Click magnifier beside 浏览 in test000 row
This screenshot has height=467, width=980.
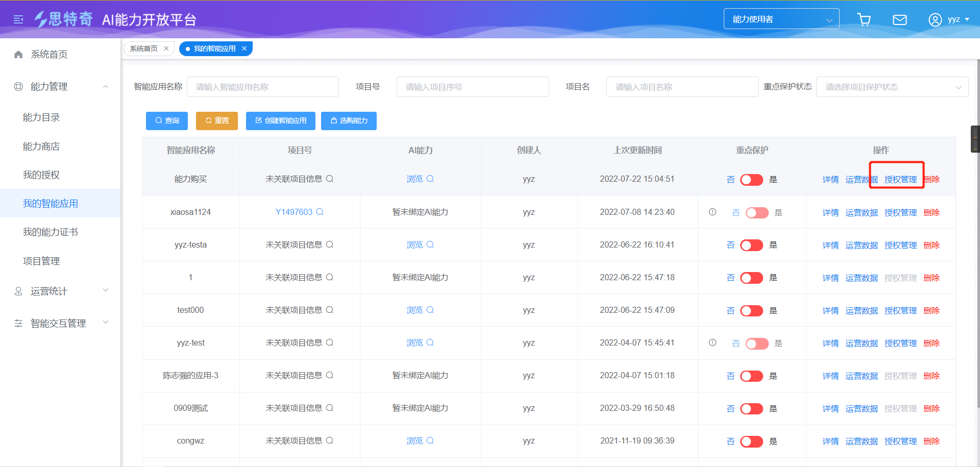point(430,310)
